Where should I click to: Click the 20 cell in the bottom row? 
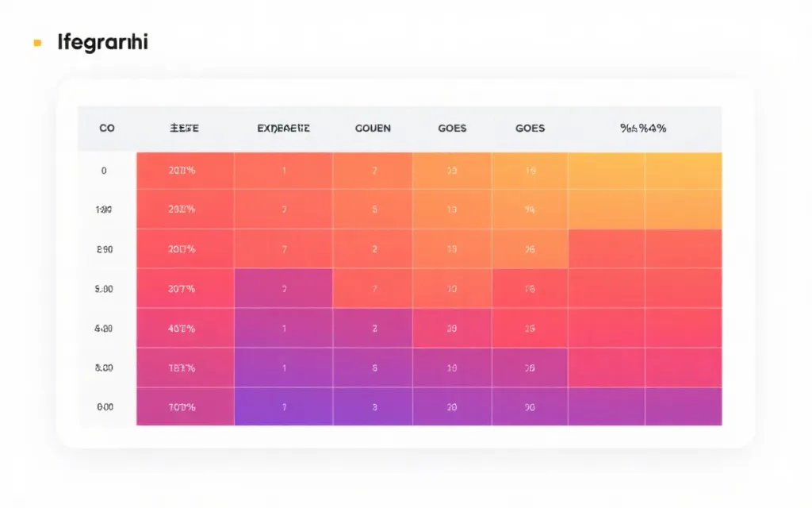(452, 406)
